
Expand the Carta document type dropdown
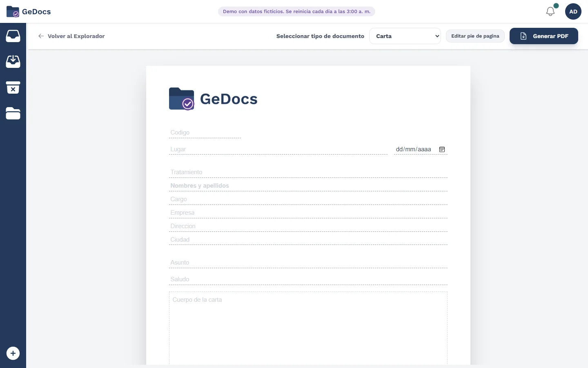405,36
